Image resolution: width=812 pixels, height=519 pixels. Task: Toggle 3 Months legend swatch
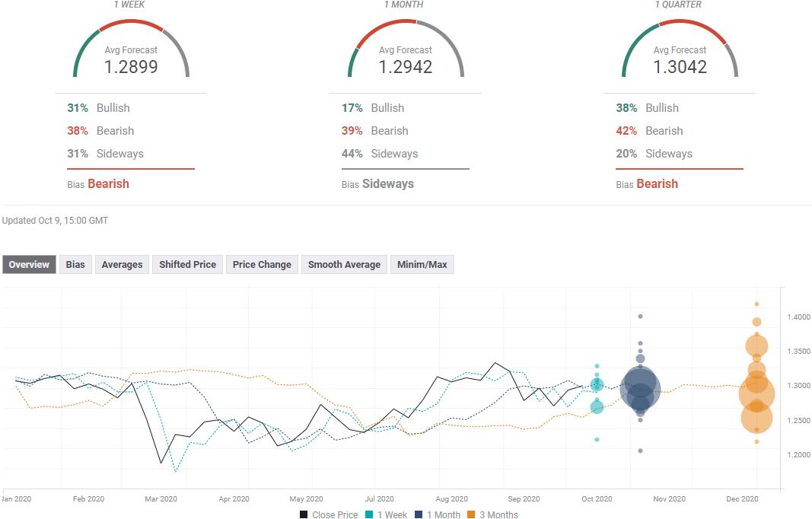[471, 514]
